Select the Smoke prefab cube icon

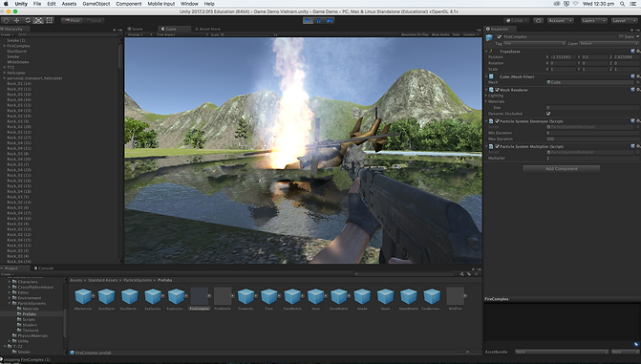pos(362,296)
